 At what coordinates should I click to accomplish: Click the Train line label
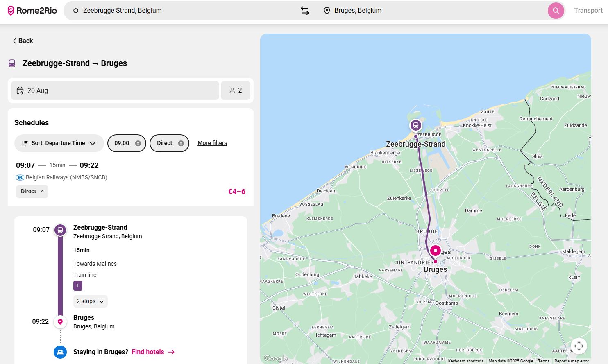(x=85, y=275)
